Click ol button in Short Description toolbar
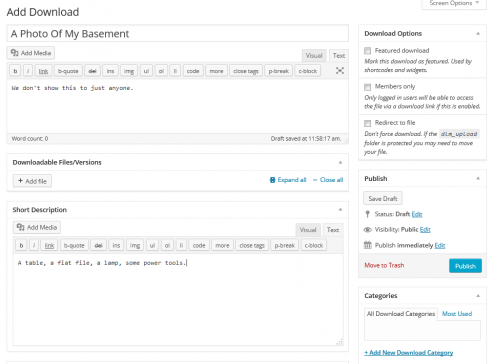494x364 pixels. 167,245
